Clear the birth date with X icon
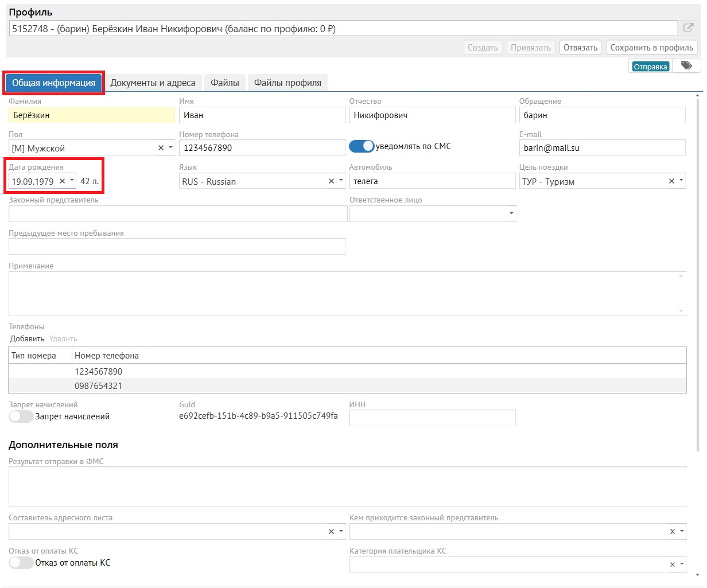Image resolution: width=707 pixels, height=588 pixels. coord(62,181)
